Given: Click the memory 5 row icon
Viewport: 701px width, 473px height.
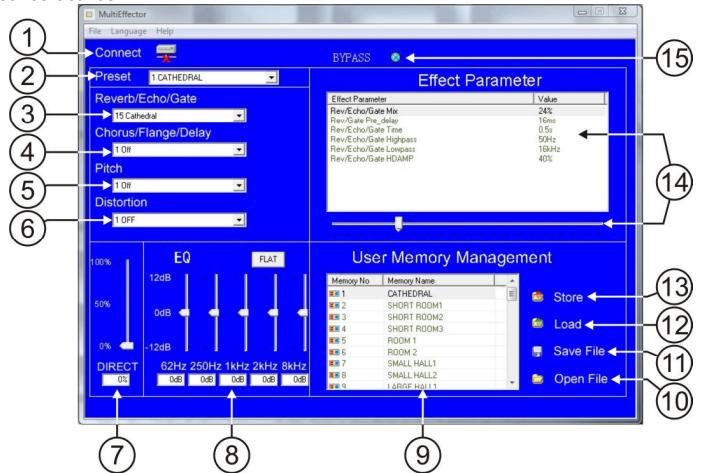Looking at the screenshot, I should pyautogui.click(x=334, y=340).
